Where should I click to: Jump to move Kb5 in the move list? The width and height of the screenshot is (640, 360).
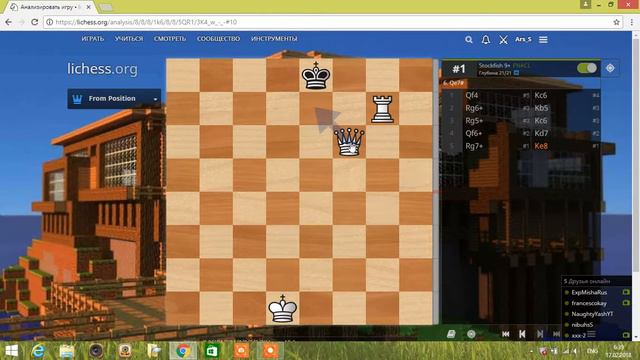pyautogui.click(x=541, y=108)
